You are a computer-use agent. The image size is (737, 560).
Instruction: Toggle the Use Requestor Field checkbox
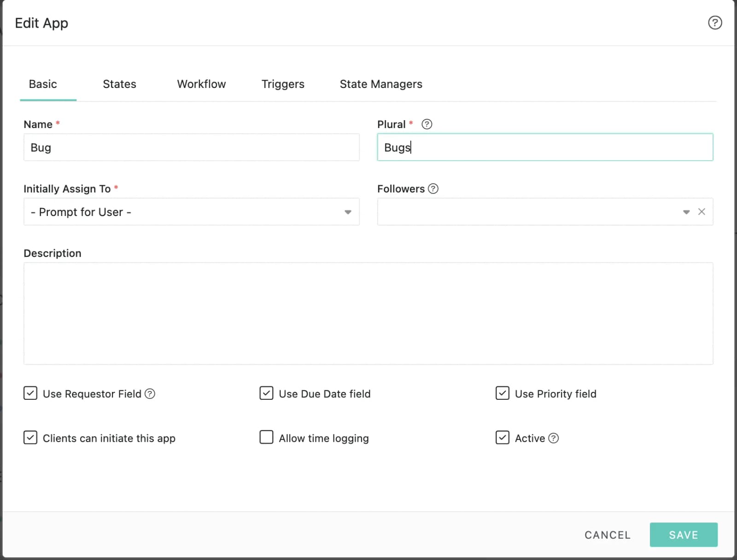coord(30,393)
